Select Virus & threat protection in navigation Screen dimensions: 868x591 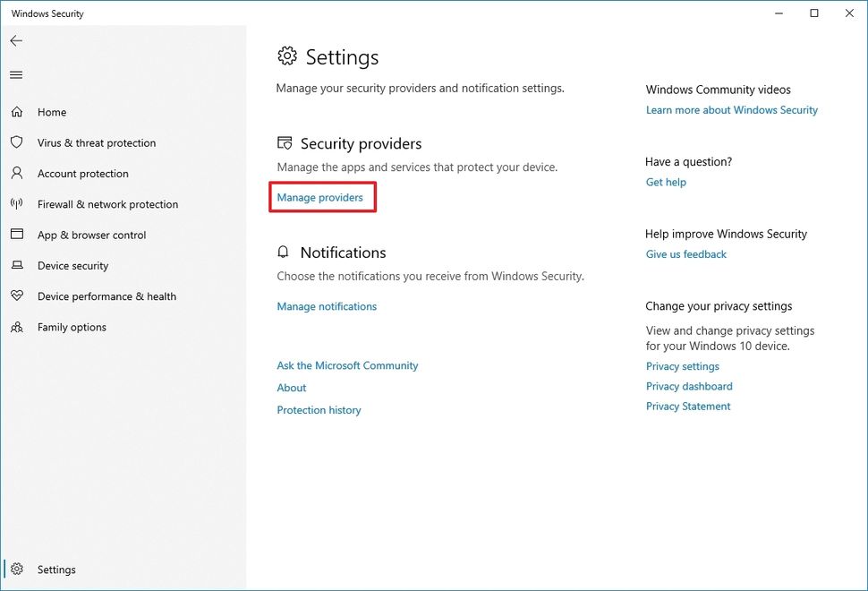pyautogui.click(x=95, y=142)
